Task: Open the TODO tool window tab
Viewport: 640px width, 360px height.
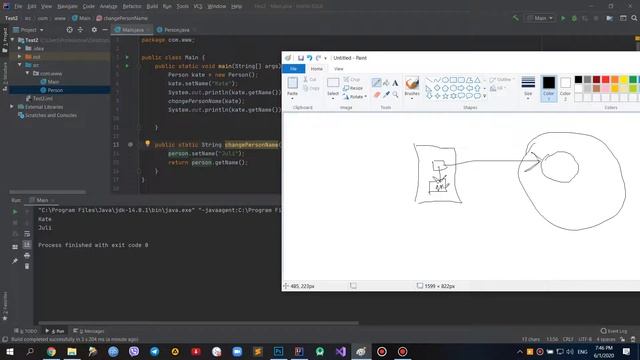Action: click(x=25, y=331)
